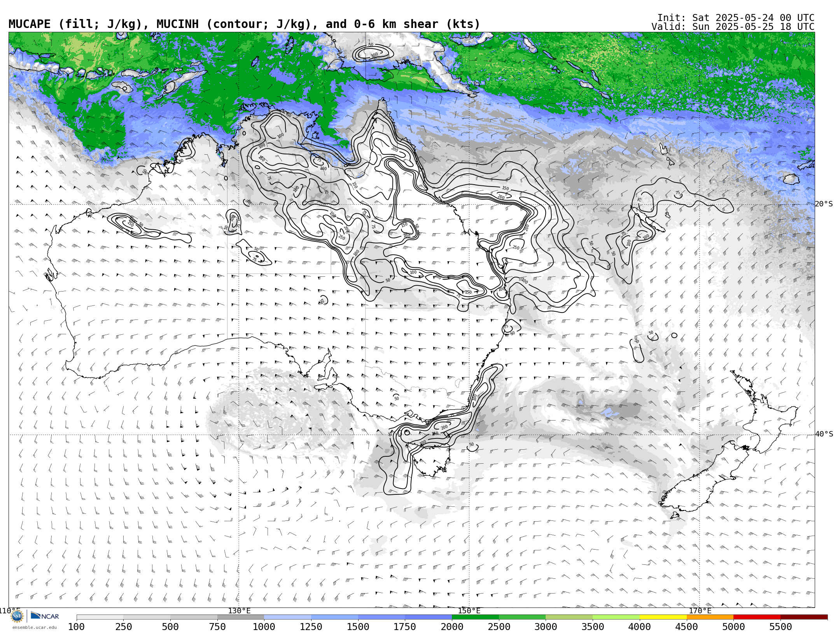Image resolution: width=840 pixels, height=632 pixels.
Task: Click the colorbar label 250
Action: 124,627
